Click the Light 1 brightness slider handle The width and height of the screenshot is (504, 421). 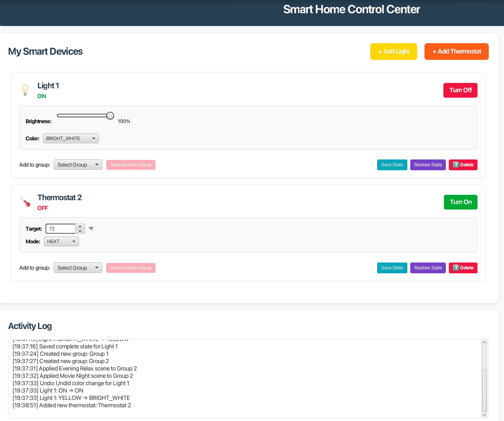click(110, 116)
